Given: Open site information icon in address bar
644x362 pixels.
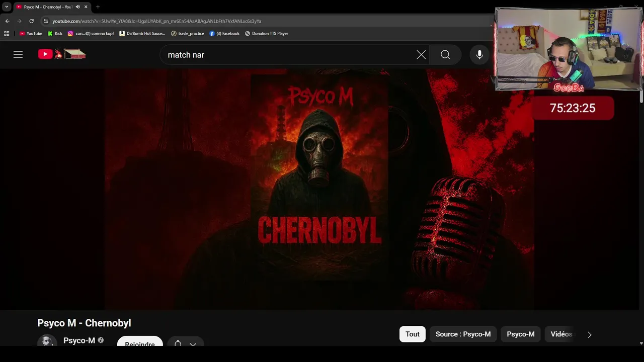Looking at the screenshot, I should pyautogui.click(x=46, y=21).
